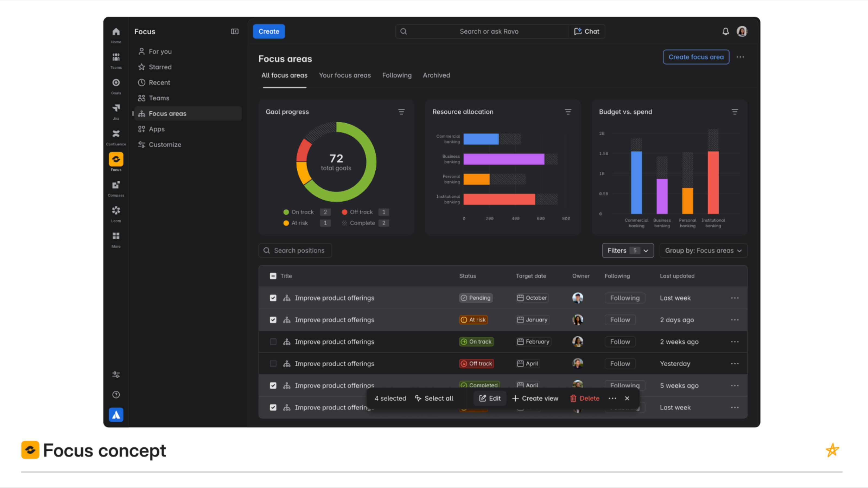Open row menu for Last week Pending row

pos(735,298)
